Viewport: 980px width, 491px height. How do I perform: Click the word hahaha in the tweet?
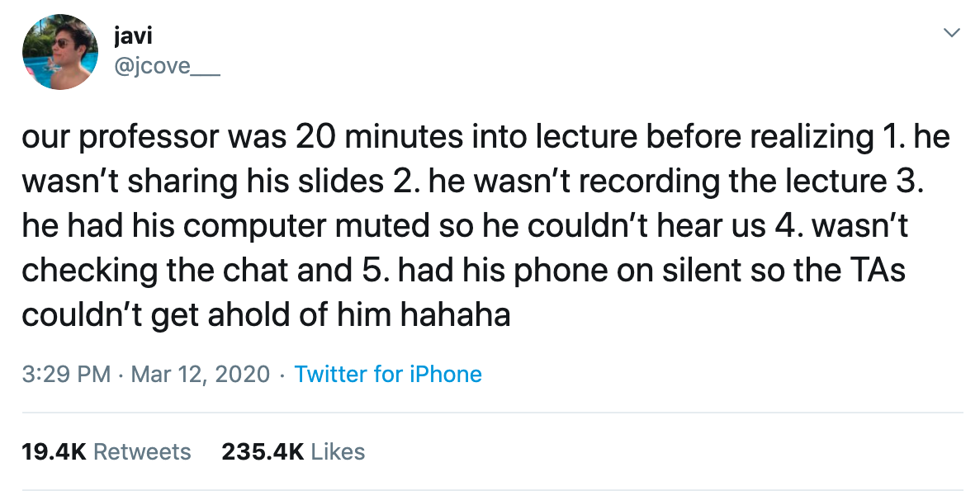pyautogui.click(x=455, y=314)
